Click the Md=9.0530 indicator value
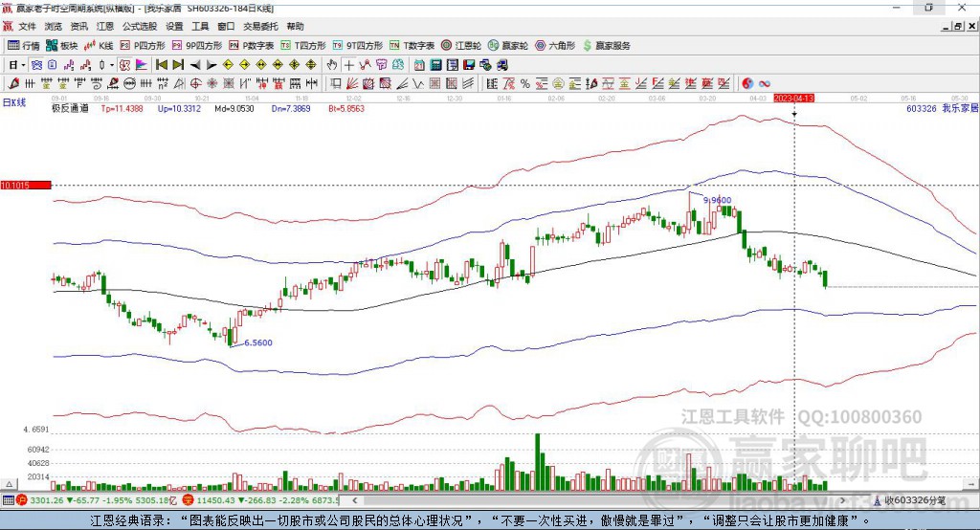 [234, 109]
